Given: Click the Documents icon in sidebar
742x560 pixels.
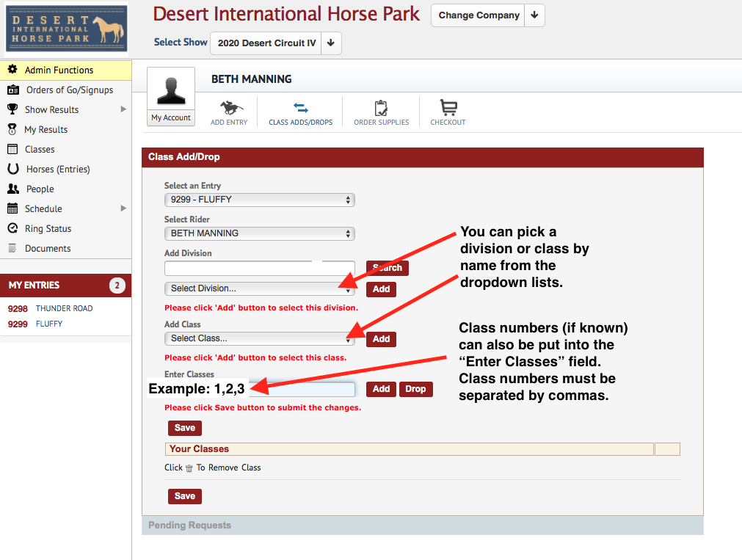Looking at the screenshot, I should point(12,248).
